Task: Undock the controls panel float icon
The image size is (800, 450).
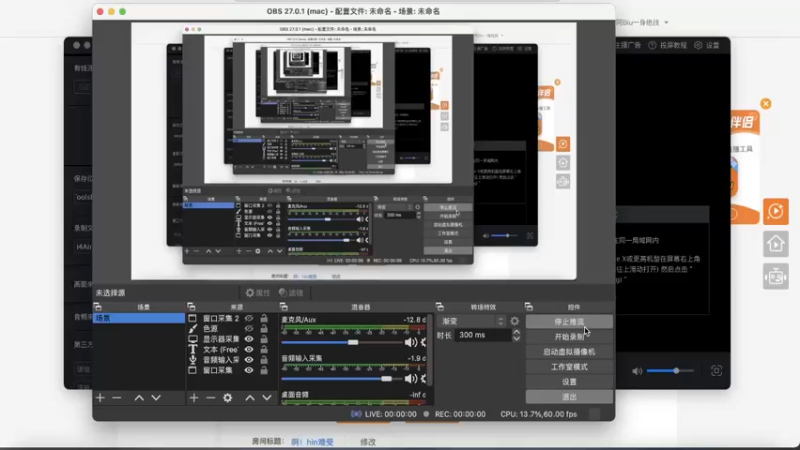Action: pyautogui.click(x=529, y=307)
